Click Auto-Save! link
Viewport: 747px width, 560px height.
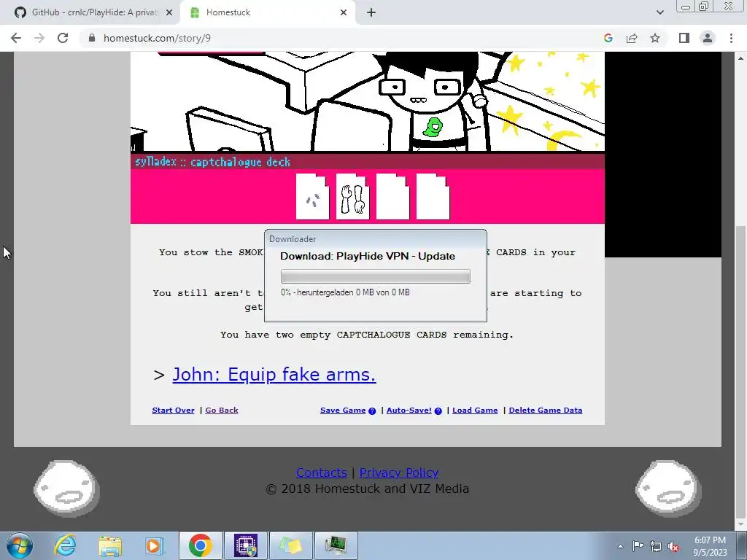click(409, 410)
